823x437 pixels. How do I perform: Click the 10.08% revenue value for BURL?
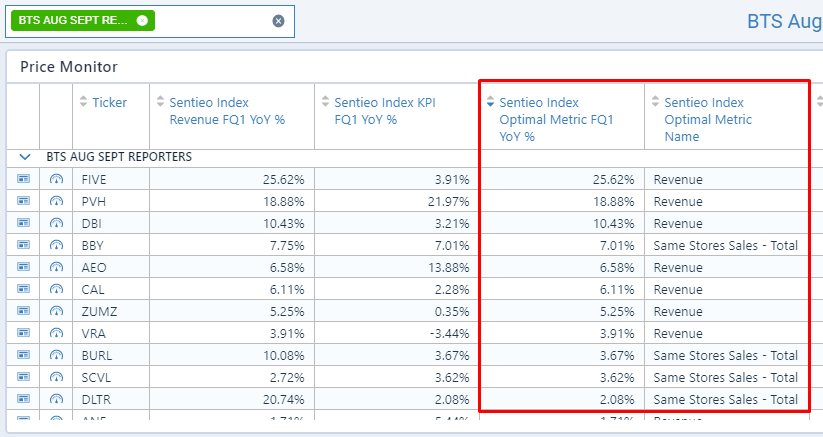283,356
